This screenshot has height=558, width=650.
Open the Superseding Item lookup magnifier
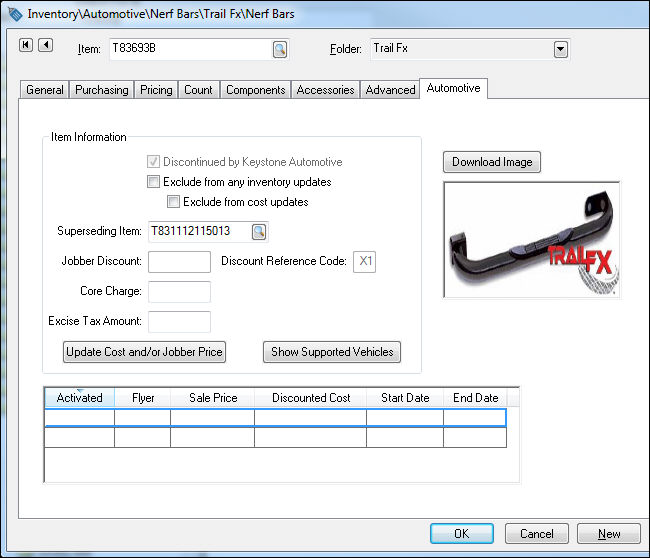(x=258, y=232)
